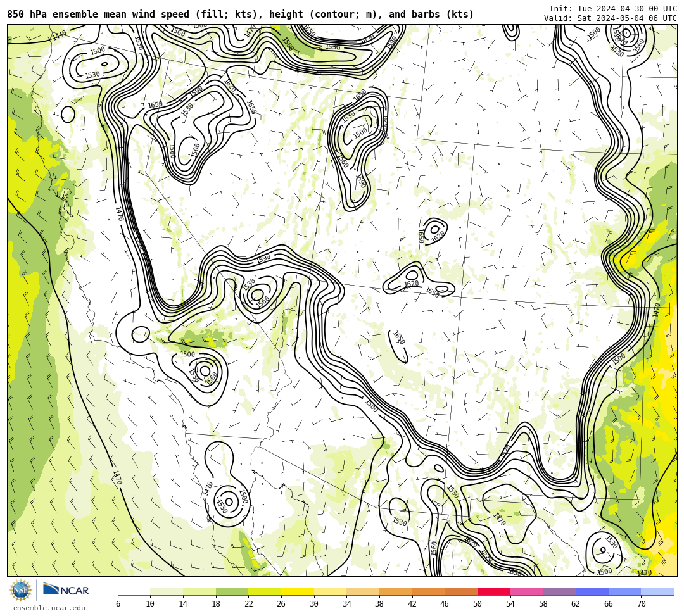Pick the yellow-green 22–26 kts legend swatch
Screen dimensions: 684x616
click(x=265, y=591)
